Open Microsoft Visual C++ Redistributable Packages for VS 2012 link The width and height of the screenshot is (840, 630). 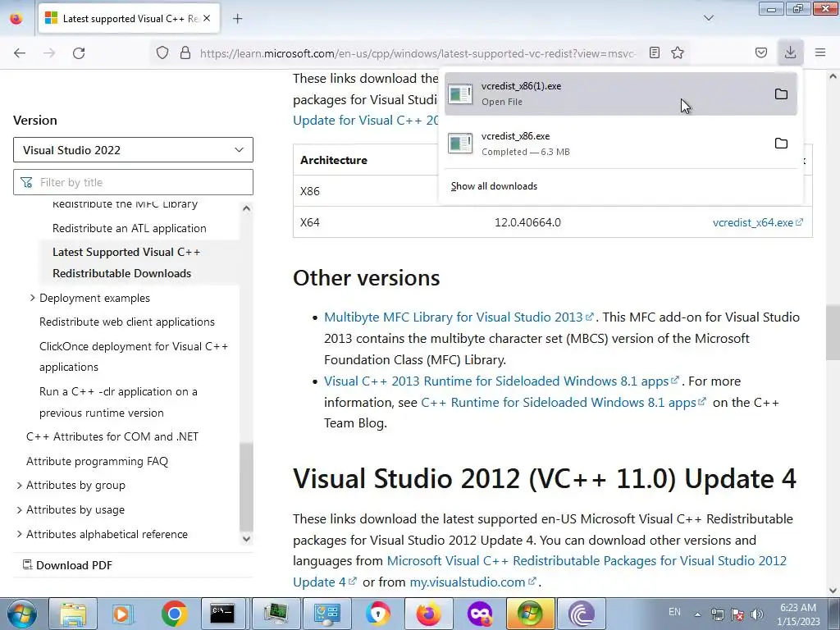[540, 571]
